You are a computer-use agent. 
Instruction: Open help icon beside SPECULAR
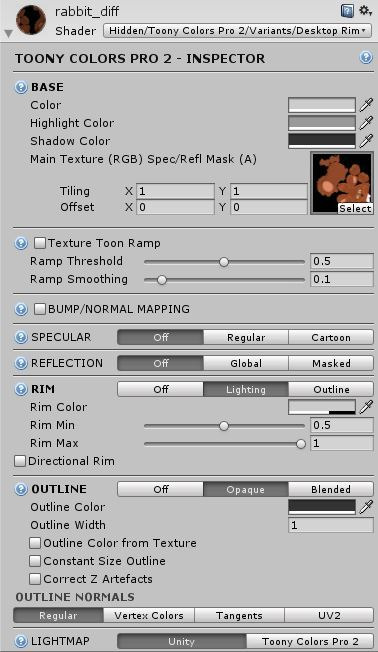point(21,337)
